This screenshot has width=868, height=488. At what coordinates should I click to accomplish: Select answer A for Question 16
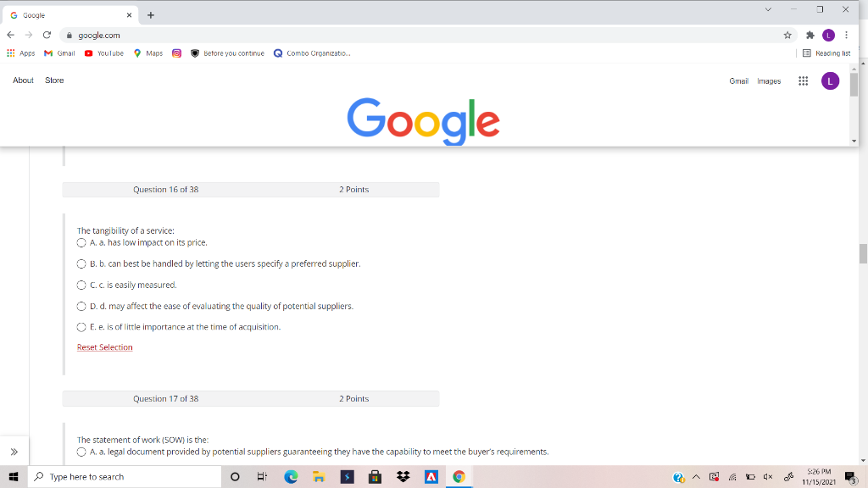point(81,242)
